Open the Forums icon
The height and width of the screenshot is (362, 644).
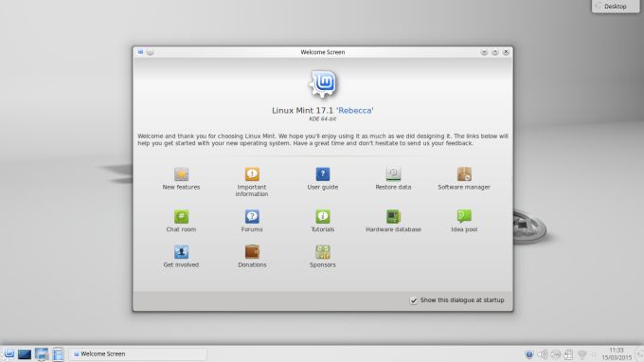tap(252, 217)
